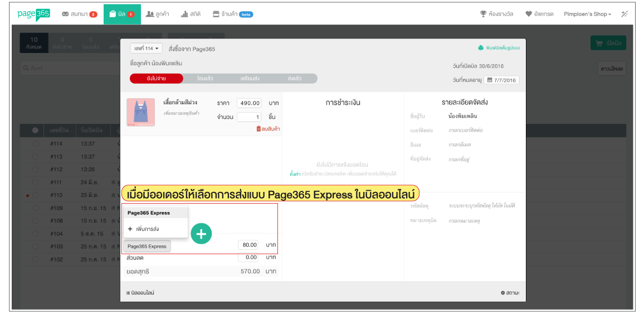The image size is (644, 313).
Task: Open the สนทนา chat tab
Action: 79,14
